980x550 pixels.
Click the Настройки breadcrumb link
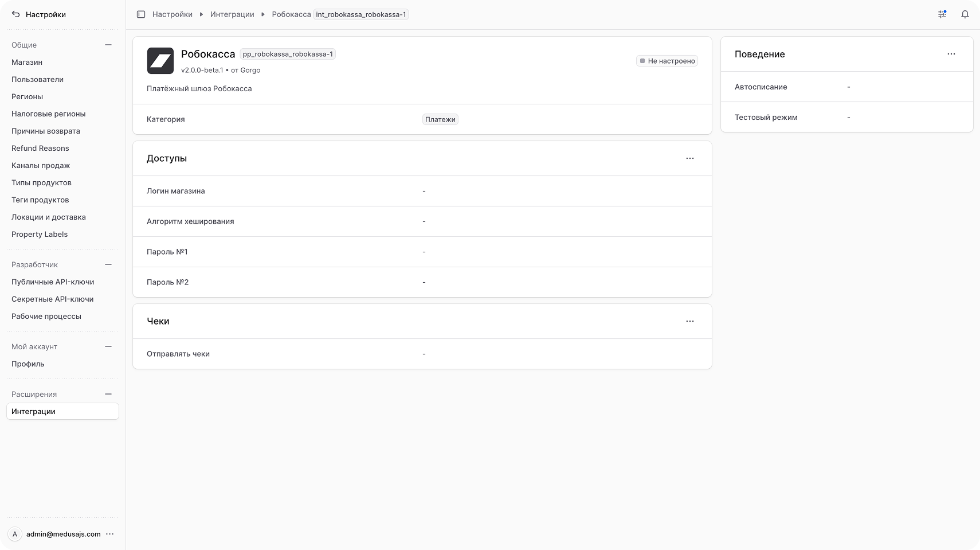coord(173,14)
